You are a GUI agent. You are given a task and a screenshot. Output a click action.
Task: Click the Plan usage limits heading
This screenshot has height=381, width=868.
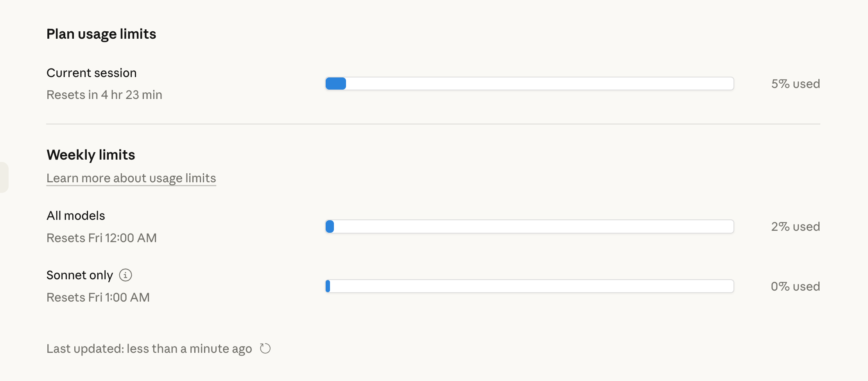101,34
